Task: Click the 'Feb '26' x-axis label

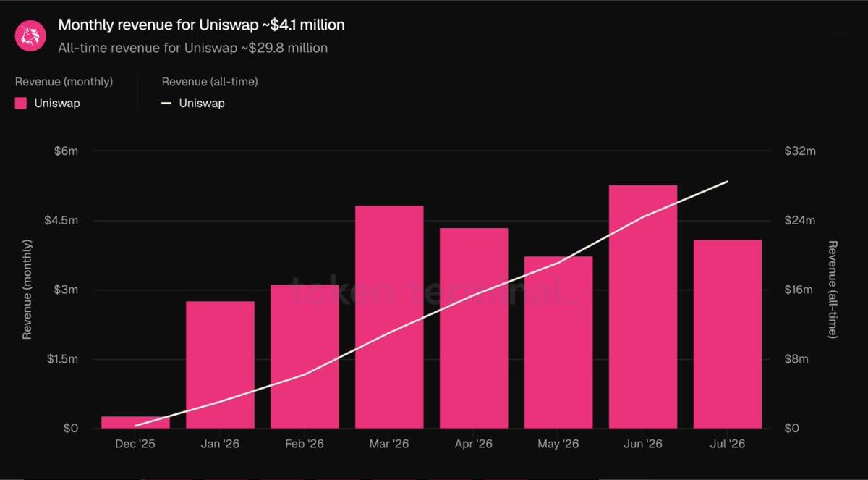Action: click(x=305, y=444)
